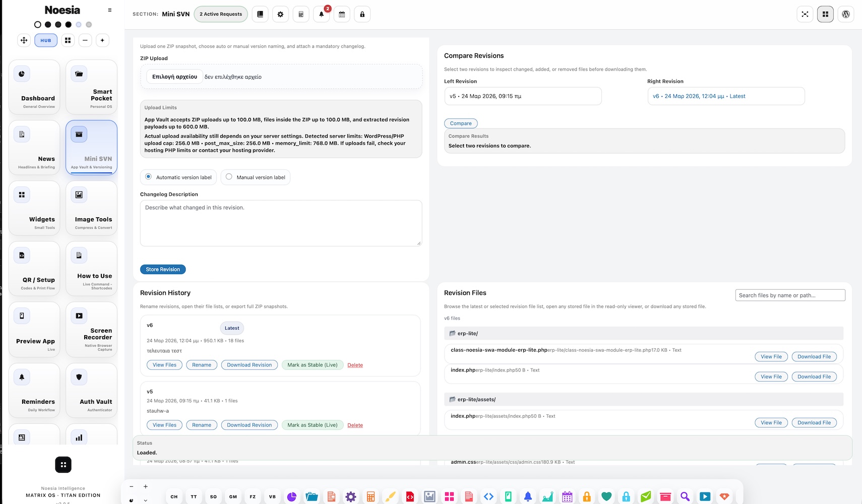Click the Search files by name field
This screenshot has height=504, width=862.
(790, 295)
